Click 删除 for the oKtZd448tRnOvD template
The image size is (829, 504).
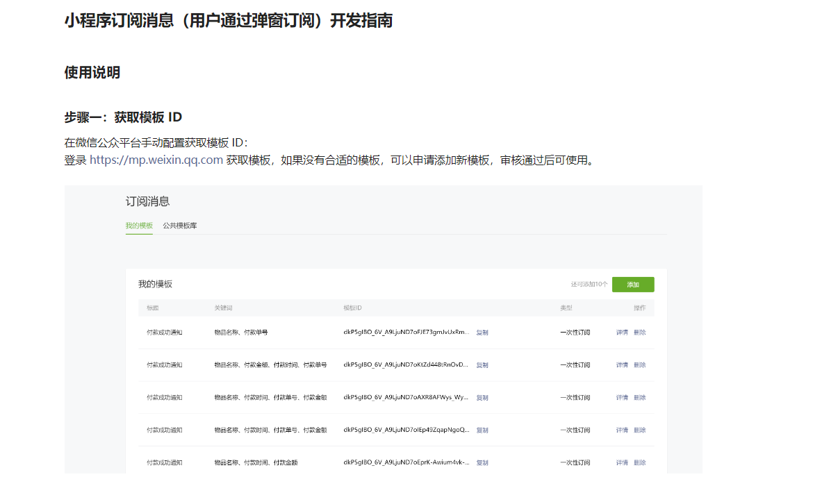(x=640, y=365)
